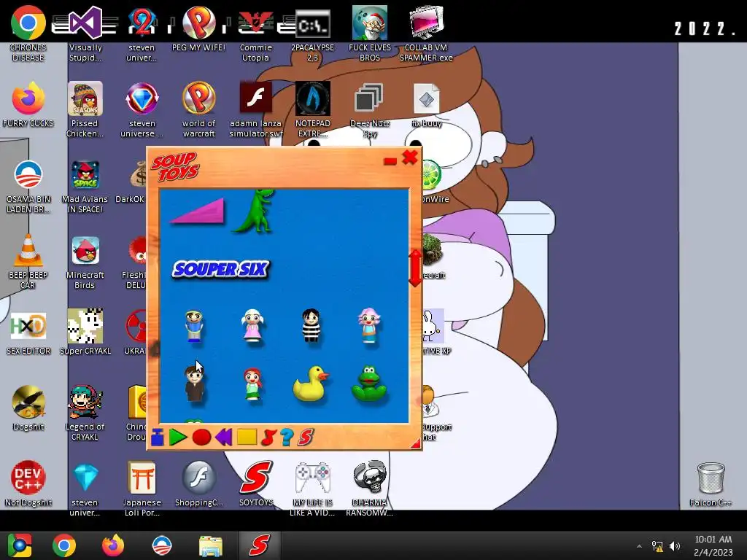Toggle the red music note in Soup Toys
747x560 pixels.
point(268,437)
